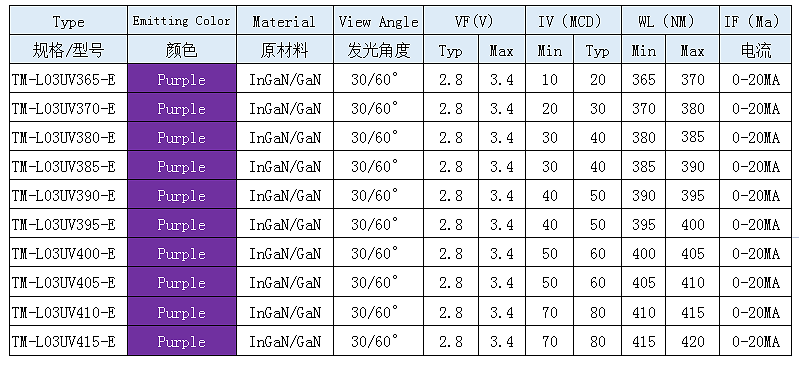Click the View Angle header cell
Image resolution: width=799 pixels, height=365 pixels.
point(379,21)
